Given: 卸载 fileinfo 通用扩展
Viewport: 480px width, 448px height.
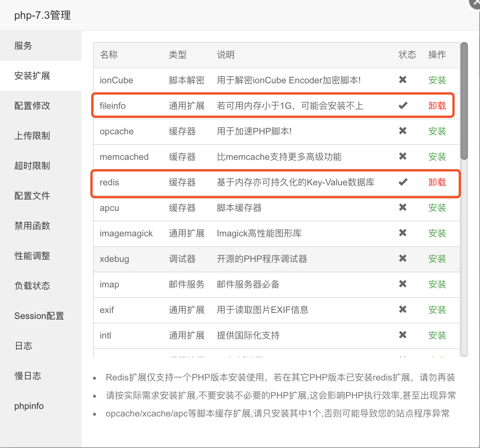Looking at the screenshot, I should [437, 105].
